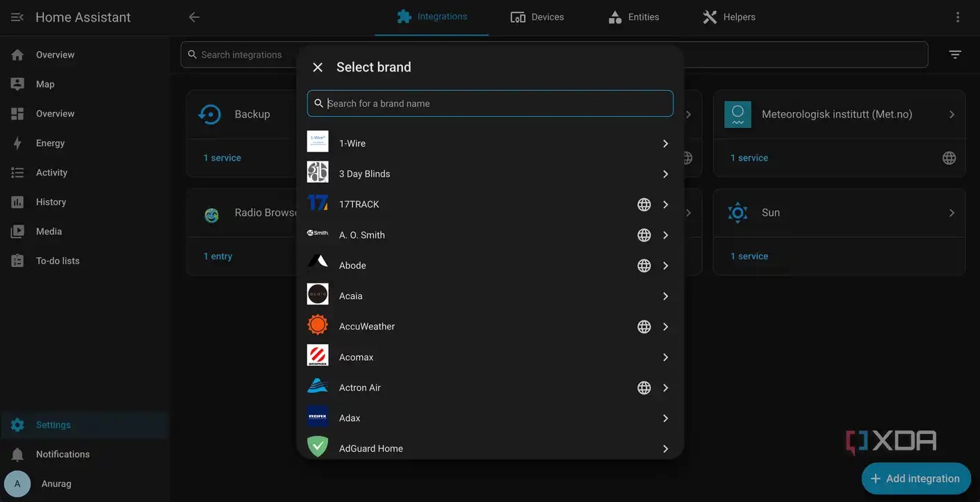Click the Acomax brand logo

tap(318, 355)
